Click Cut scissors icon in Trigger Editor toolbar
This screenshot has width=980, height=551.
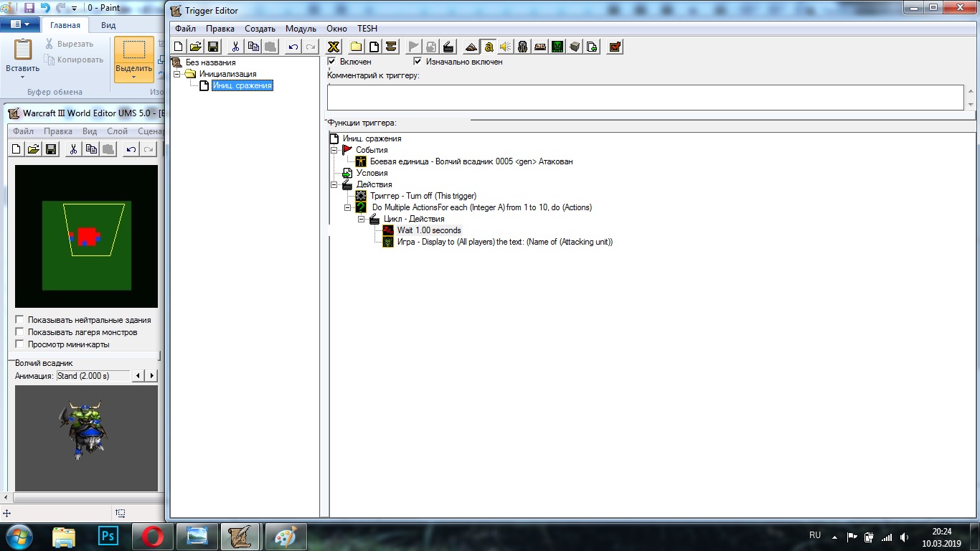[235, 47]
